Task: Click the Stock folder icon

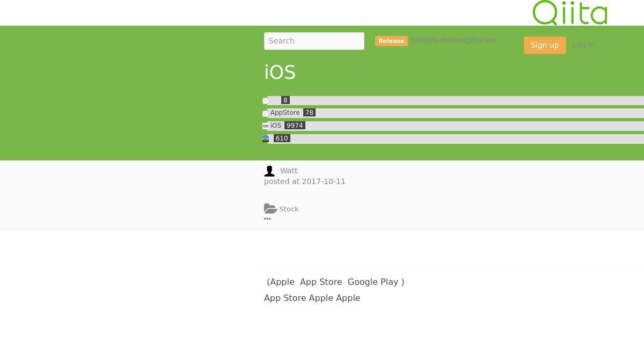Action: click(270, 209)
